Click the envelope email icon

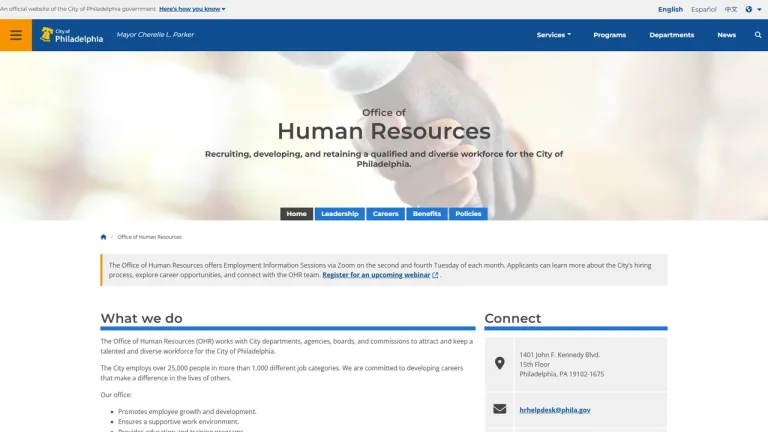499,409
